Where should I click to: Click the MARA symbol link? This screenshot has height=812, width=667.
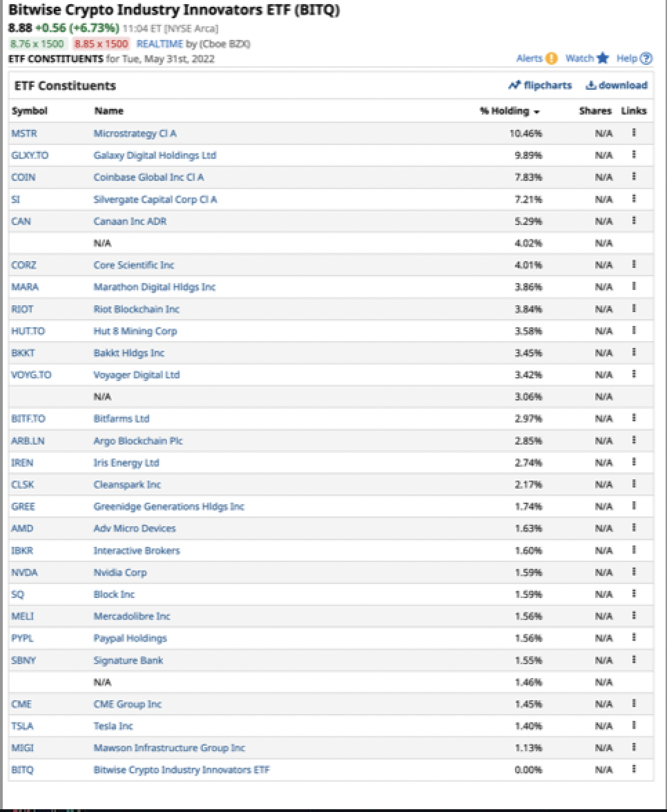[25, 287]
